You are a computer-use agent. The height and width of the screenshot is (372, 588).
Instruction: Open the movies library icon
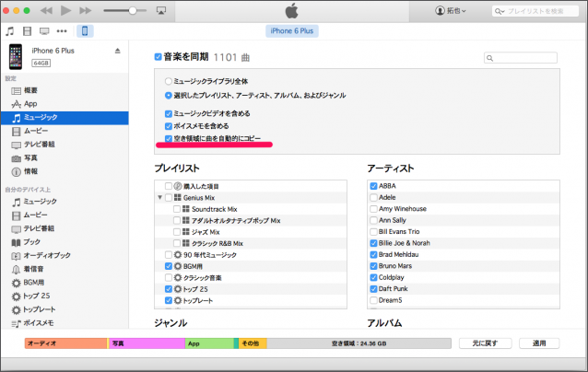[27, 31]
